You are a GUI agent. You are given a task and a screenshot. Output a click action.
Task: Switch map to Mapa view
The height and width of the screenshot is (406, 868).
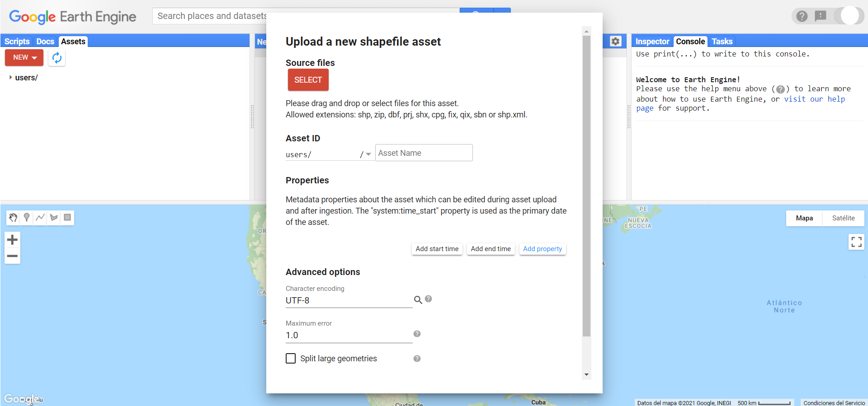[804, 218]
